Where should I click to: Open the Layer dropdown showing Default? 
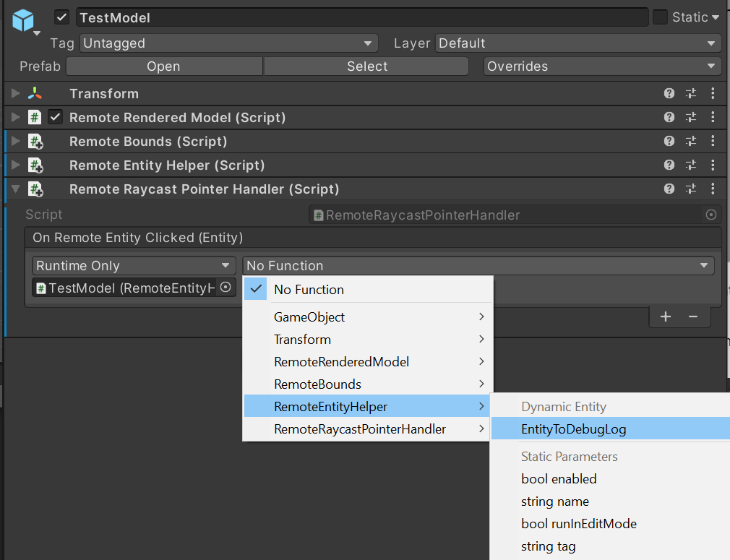[x=578, y=43]
